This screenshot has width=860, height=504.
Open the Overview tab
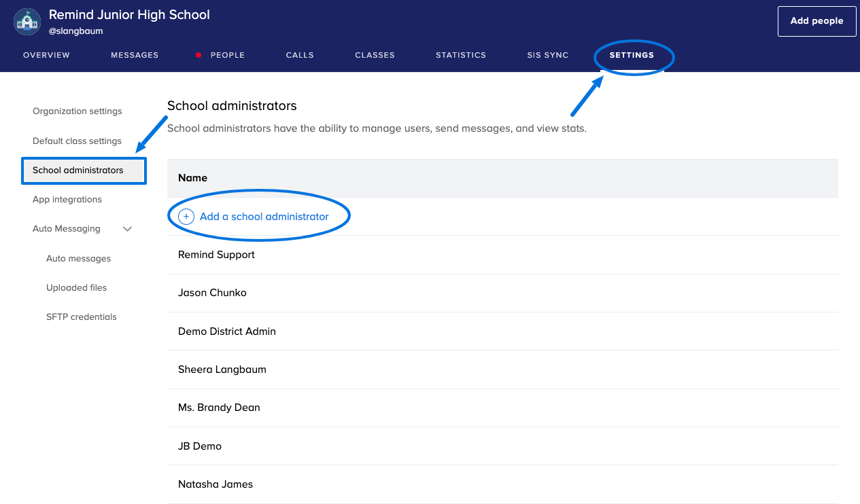(46, 56)
